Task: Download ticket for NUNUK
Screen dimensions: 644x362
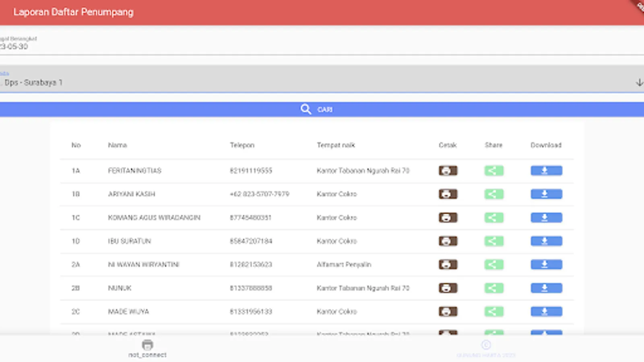Action: coord(546,288)
